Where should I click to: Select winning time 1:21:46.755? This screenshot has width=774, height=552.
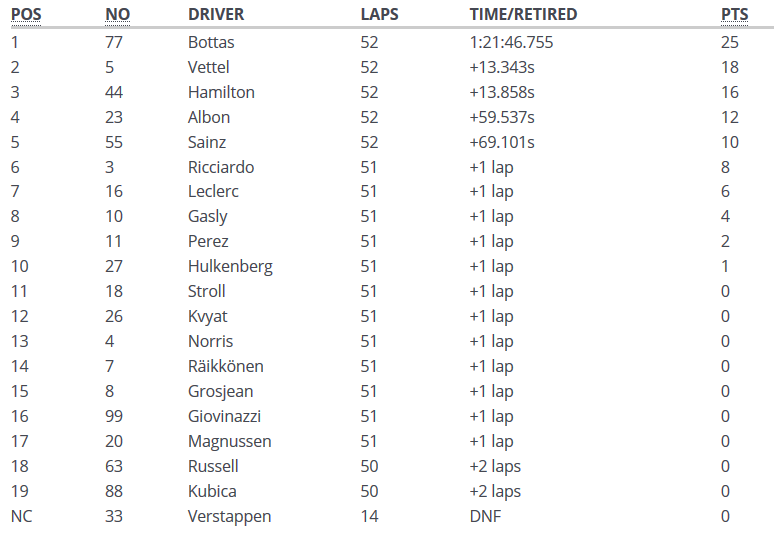(511, 42)
